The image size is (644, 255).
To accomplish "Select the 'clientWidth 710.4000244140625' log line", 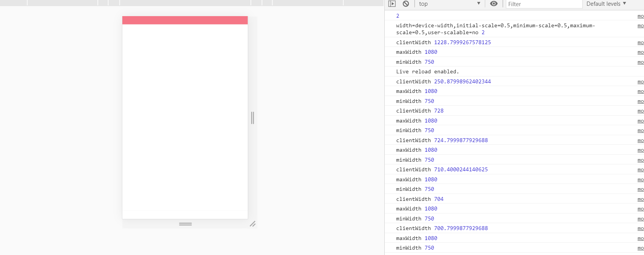I will (442, 170).
